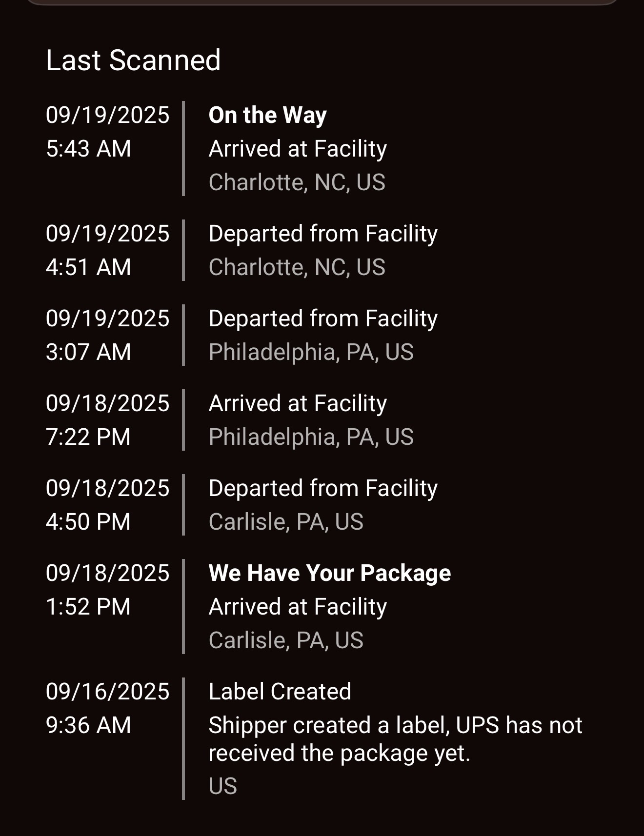The height and width of the screenshot is (836, 644).
Task: Tap Charlotte, NC, US under On the Way
Action: pos(297,182)
